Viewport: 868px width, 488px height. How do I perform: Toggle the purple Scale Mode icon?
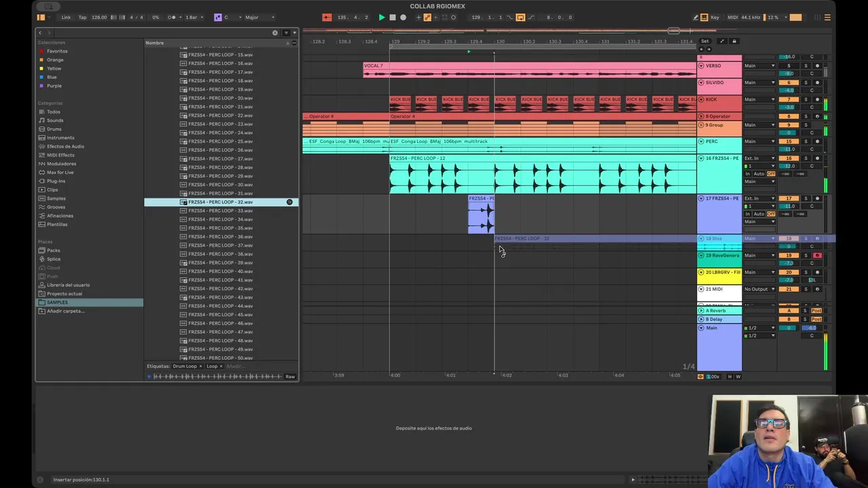point(218,18)
